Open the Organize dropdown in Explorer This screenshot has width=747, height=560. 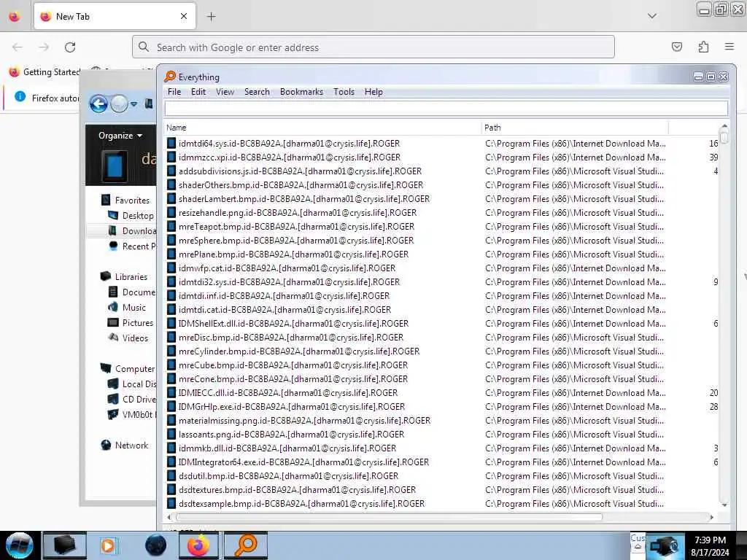[120, 136]
